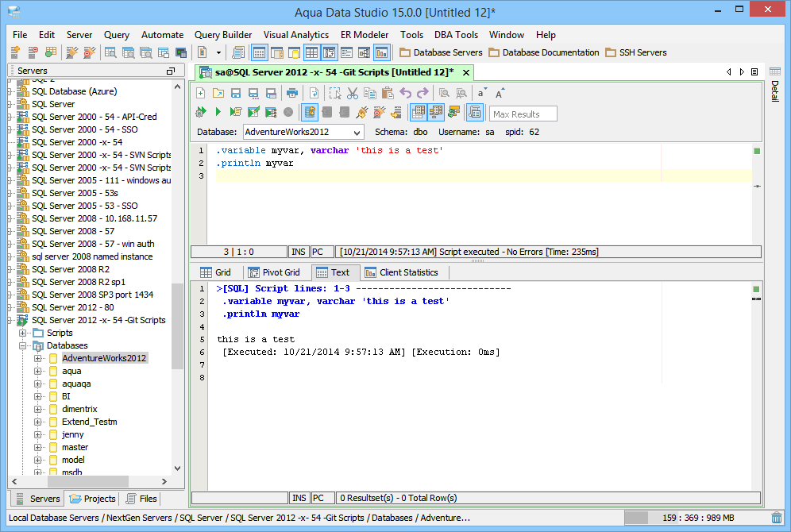Click the New script icon in editor toolbar
Screen dimensions: 791x532
click(x=201, y=93)
